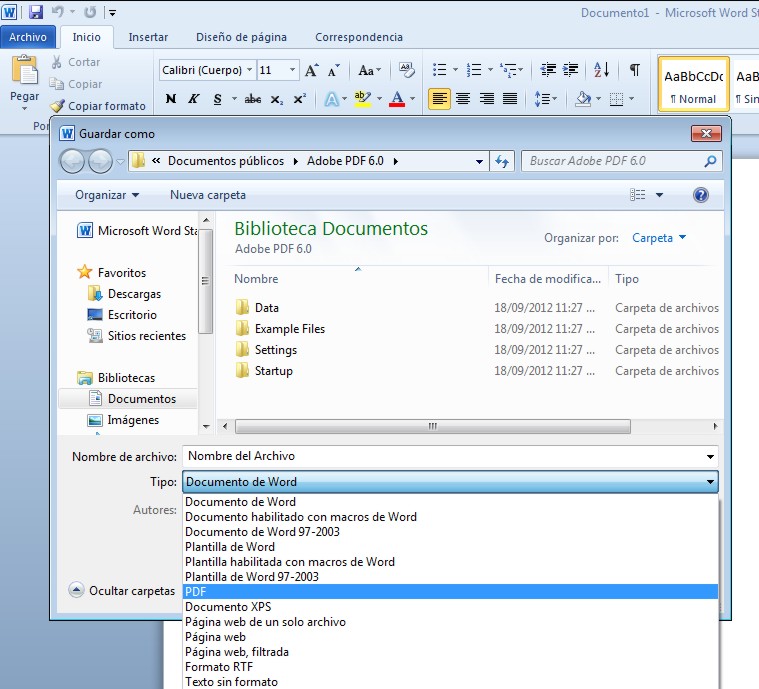Open dialog help question mark icon
The height and width of the screenshot is (689, 759).
(701, 195)
